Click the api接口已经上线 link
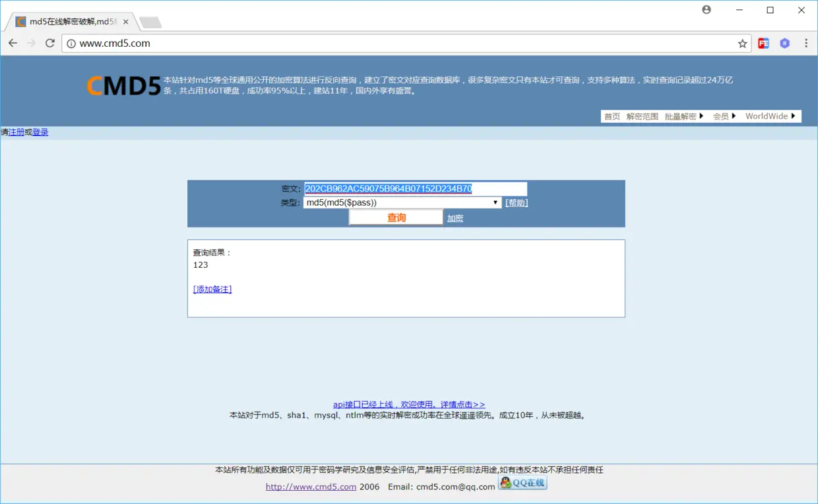818x504 pixels. [x=409, y=404]
